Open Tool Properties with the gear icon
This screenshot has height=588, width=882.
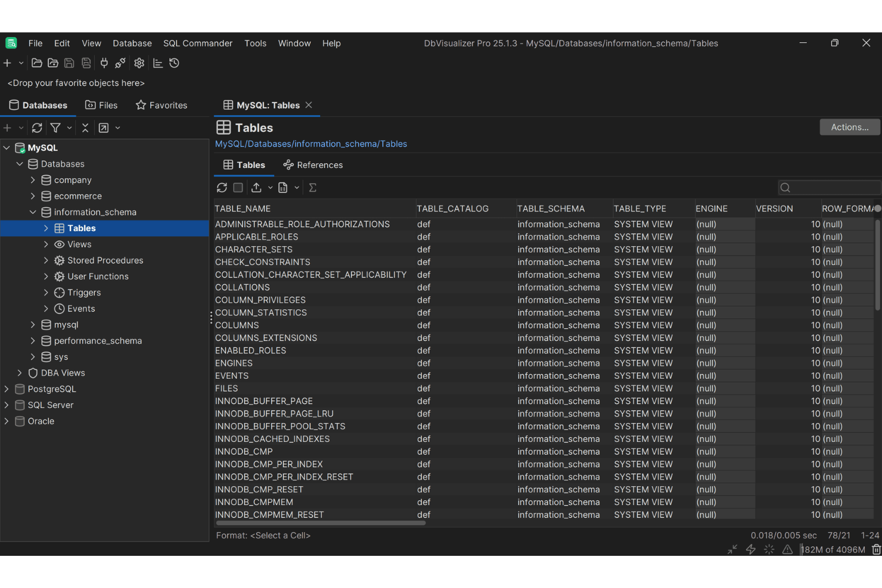click(x=139, y=63)
